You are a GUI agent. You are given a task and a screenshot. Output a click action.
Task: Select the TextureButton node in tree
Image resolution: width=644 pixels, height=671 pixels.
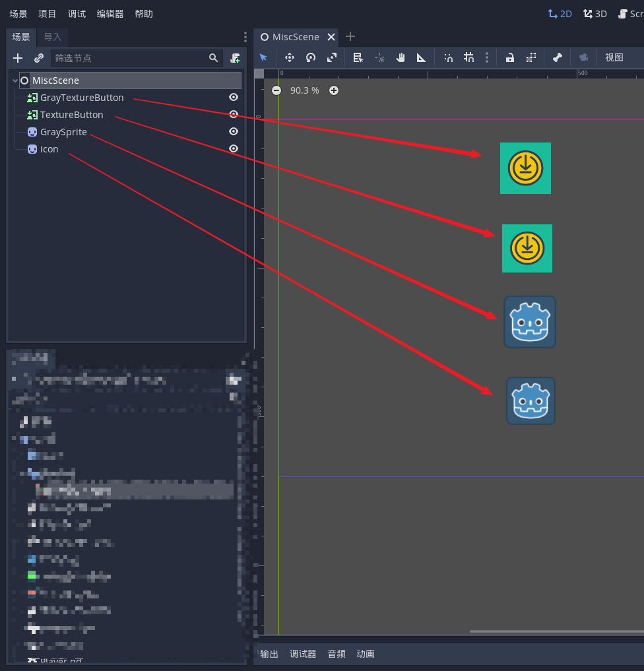coord(71,115)
